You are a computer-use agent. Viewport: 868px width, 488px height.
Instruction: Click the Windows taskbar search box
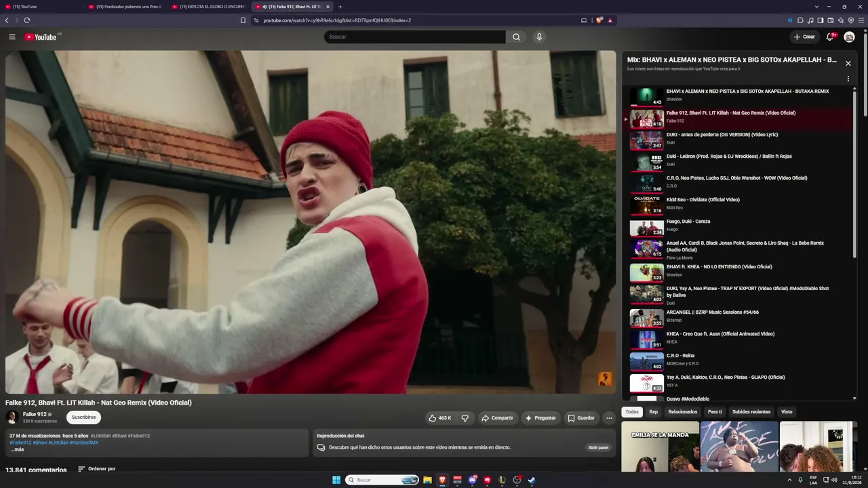[x=382, y=480]
